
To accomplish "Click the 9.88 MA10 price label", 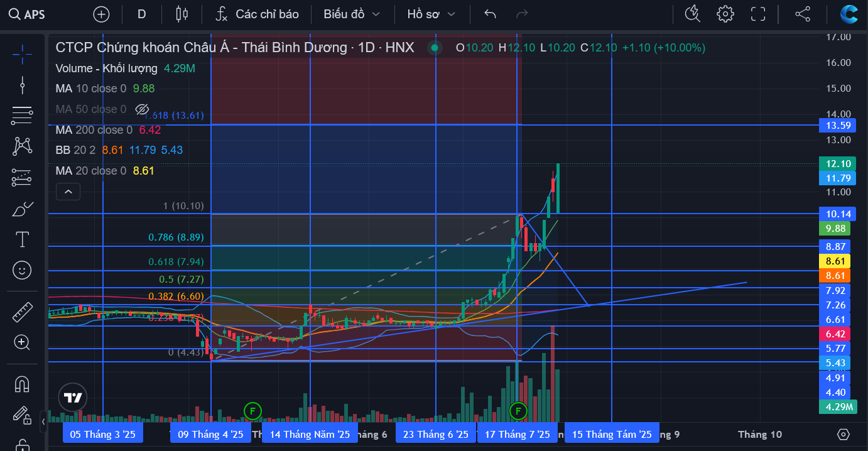I will pos(836,229).
